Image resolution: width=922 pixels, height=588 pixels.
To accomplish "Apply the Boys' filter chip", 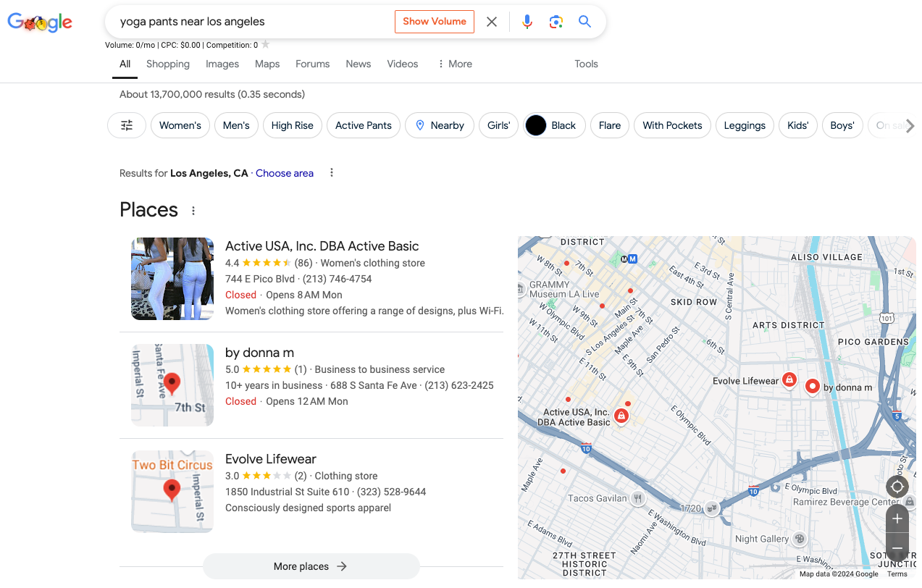I will coord(842,125).
